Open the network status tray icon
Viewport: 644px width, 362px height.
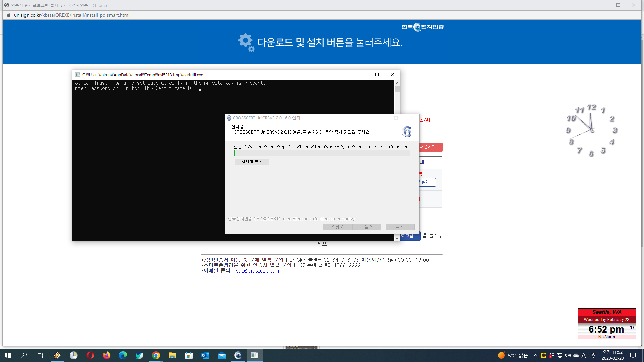pos(560,355)
